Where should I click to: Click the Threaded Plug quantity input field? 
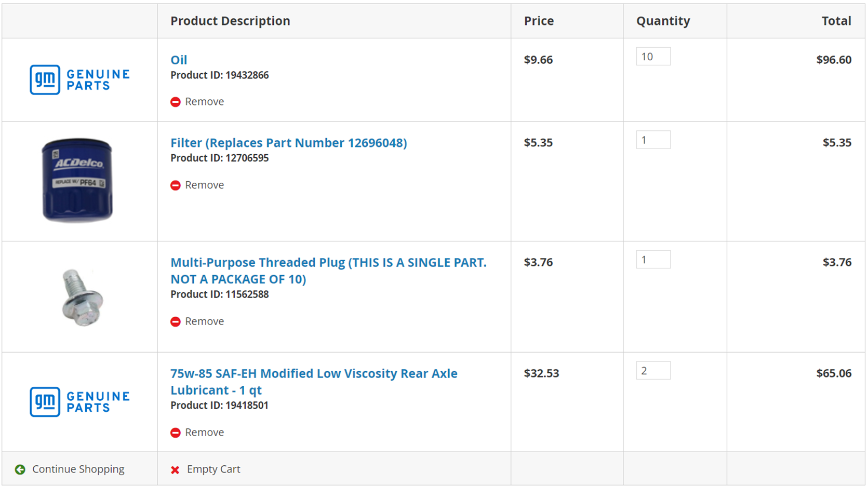[x=653, y=260]
